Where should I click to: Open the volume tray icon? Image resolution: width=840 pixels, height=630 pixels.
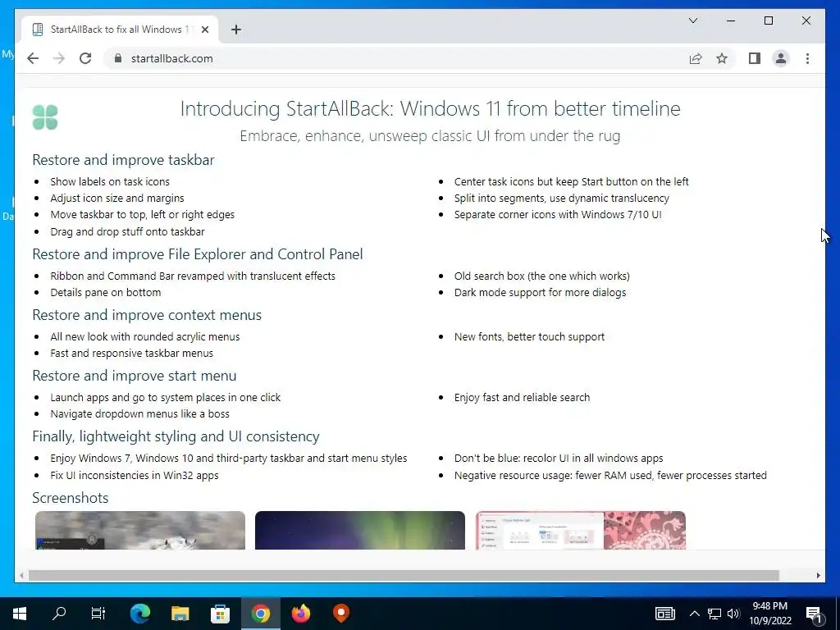(734, 614)
